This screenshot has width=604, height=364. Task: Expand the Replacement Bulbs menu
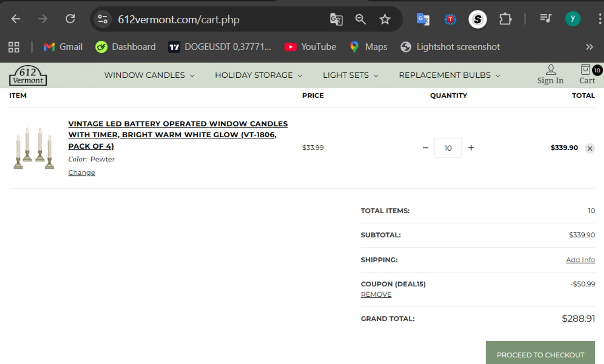coord(449,75)
